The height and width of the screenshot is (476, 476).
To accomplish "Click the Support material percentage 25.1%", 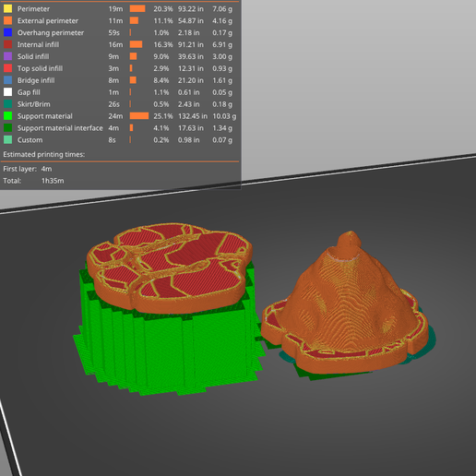I will [x=163, y=116].
